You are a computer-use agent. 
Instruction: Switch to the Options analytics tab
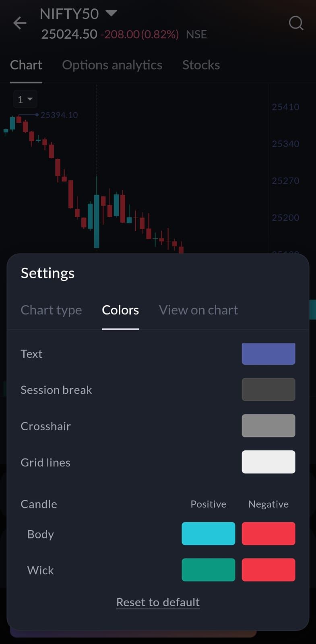(112, 65)
